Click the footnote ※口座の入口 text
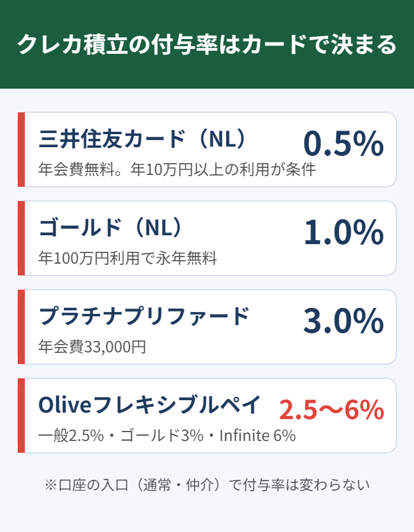Screen dimensions: 414x532 [207, 485]
